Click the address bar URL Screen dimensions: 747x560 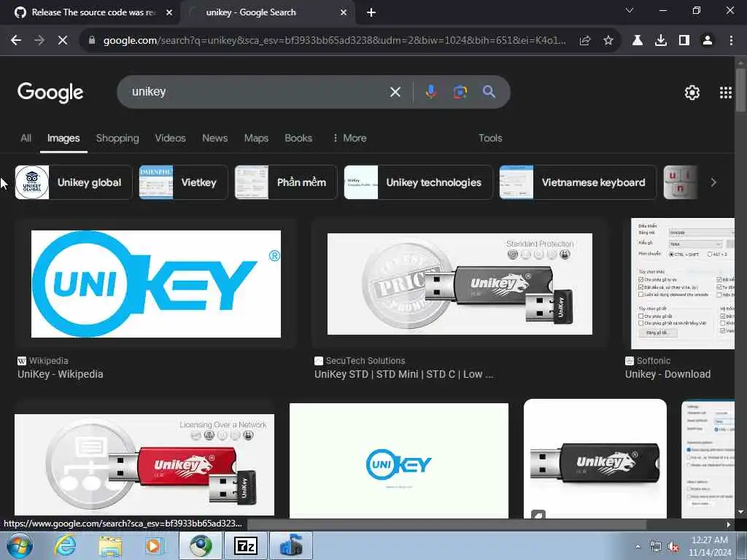click(333, 41)
